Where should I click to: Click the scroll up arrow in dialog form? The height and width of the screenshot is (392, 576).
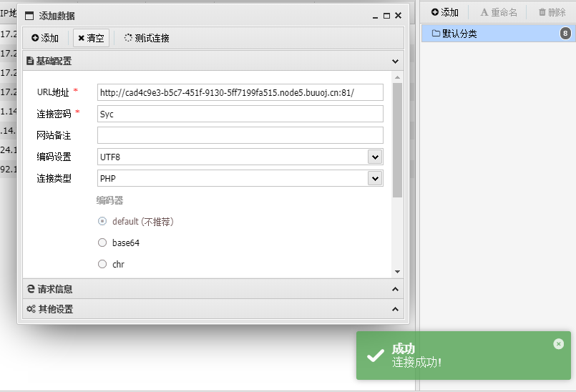[x=397, y=77]
